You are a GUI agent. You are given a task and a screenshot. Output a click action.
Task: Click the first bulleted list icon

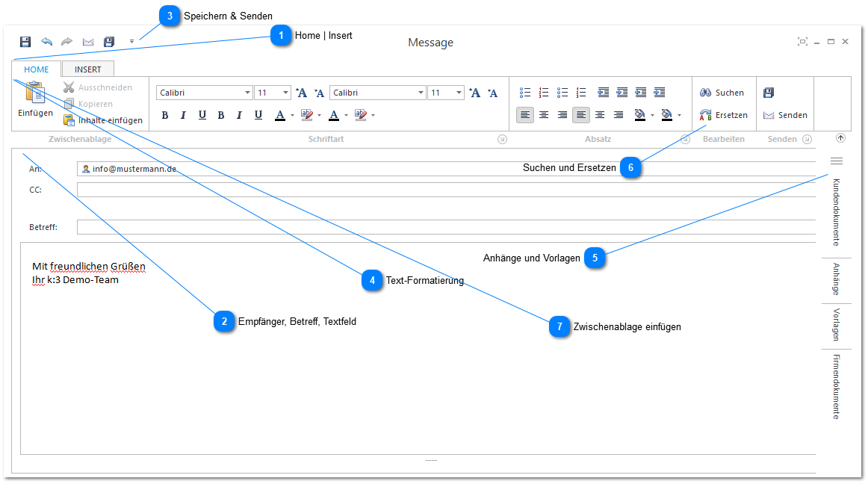click(525, 93)
